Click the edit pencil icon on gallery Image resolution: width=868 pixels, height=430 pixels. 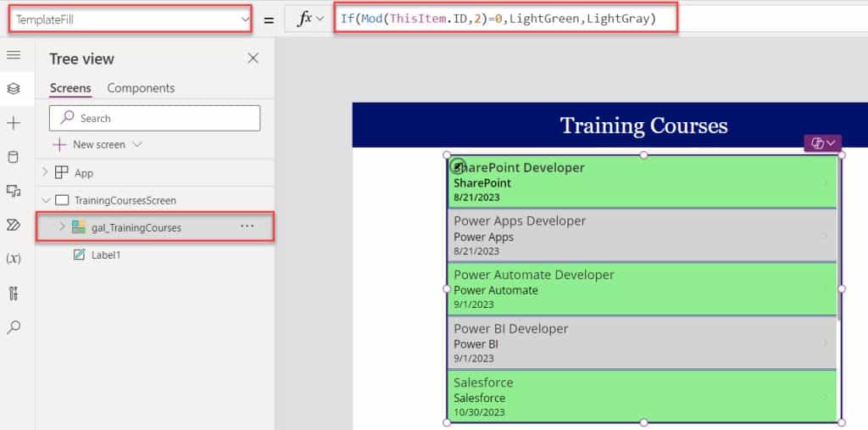[x=458, y=165]
